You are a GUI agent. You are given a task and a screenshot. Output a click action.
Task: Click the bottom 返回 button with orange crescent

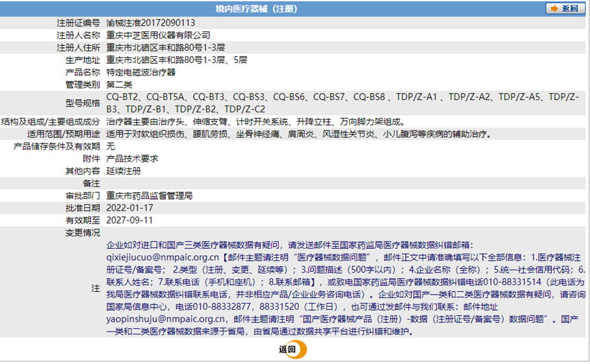(292, 349)
